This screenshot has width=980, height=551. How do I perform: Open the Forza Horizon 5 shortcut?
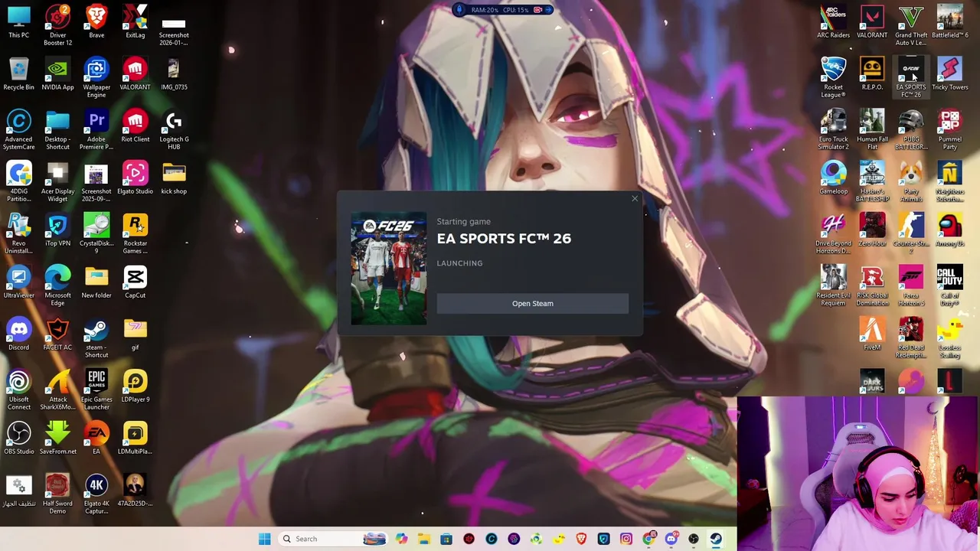911,285
